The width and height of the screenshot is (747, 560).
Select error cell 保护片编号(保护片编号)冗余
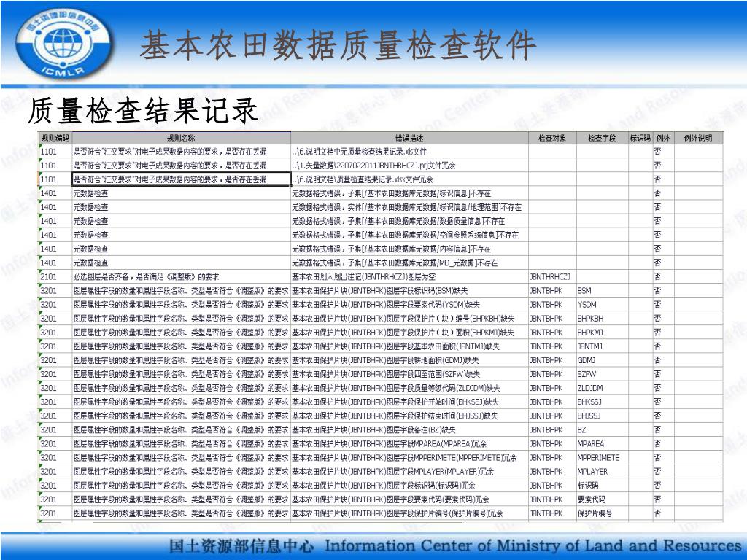409,513
